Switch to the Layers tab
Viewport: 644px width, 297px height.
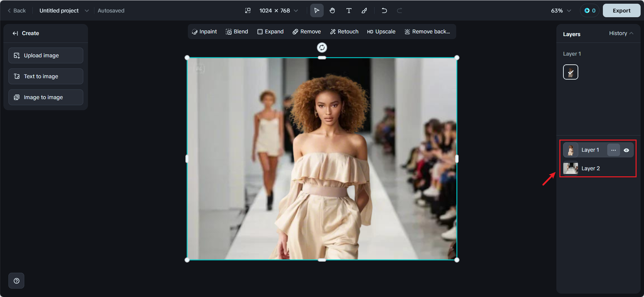point(572,34)
